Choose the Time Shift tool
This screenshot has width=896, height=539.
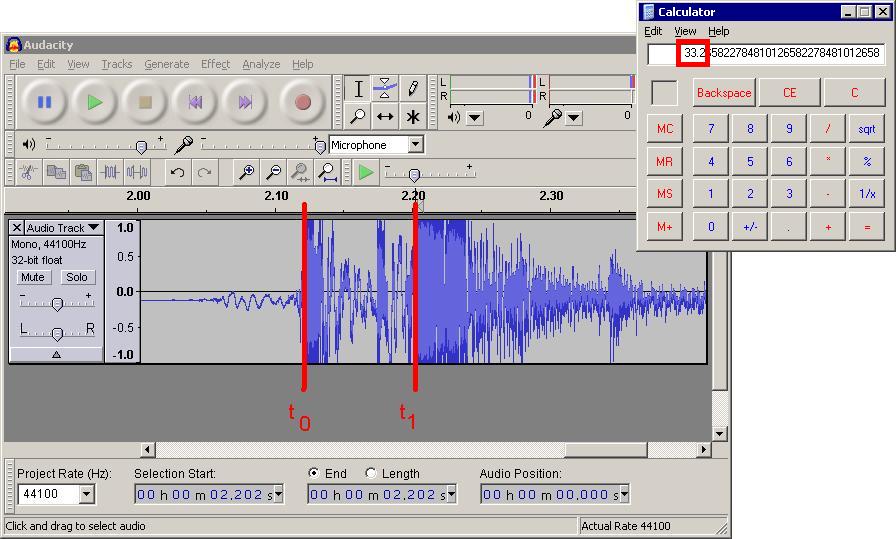pos(385,117)
